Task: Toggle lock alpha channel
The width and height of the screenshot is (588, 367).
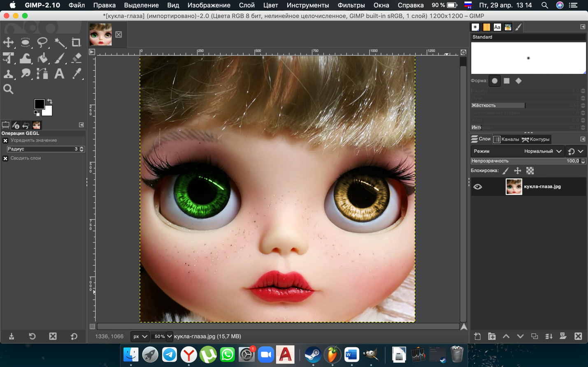Action: tap(530, 171)
